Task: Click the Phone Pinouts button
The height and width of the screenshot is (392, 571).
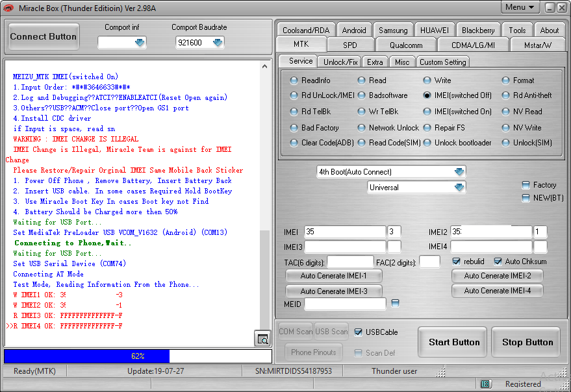Action: point(314,352)
